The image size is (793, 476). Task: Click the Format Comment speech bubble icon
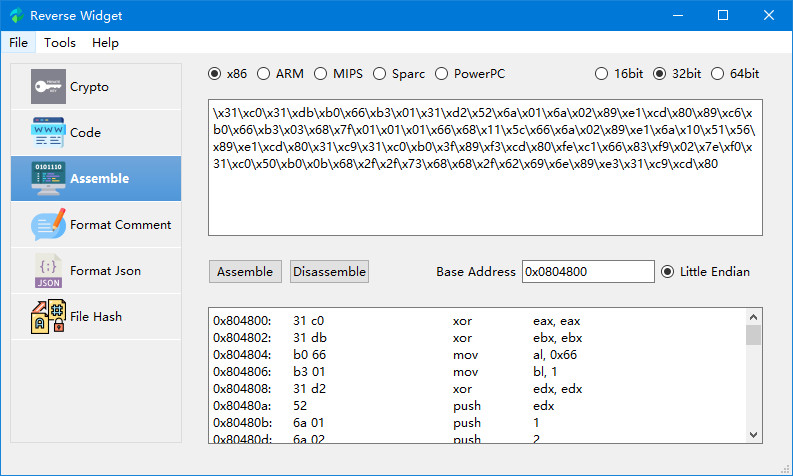[x=48, y=224]
